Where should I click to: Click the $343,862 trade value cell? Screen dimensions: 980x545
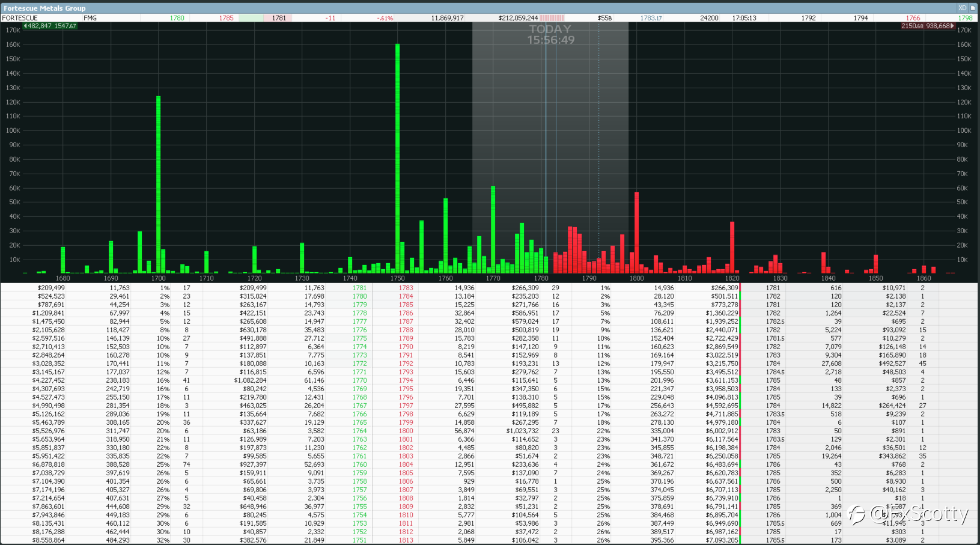coord(892,456)
